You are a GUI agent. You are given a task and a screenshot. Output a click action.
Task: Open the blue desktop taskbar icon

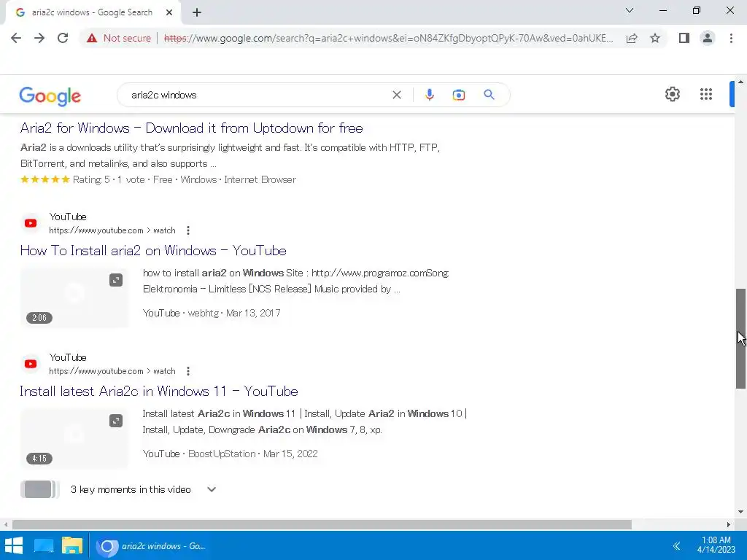point(43,545)
